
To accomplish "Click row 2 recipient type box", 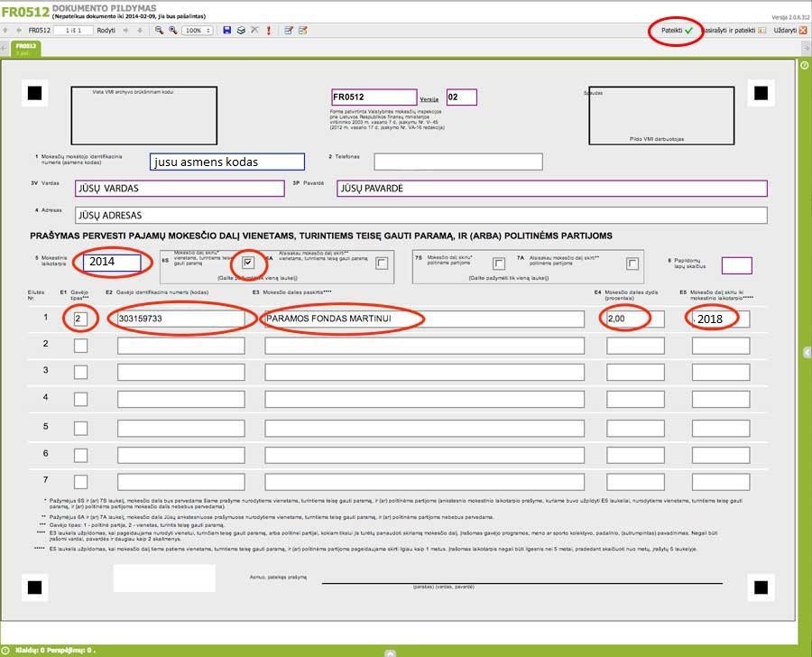I will coord(80,346).
